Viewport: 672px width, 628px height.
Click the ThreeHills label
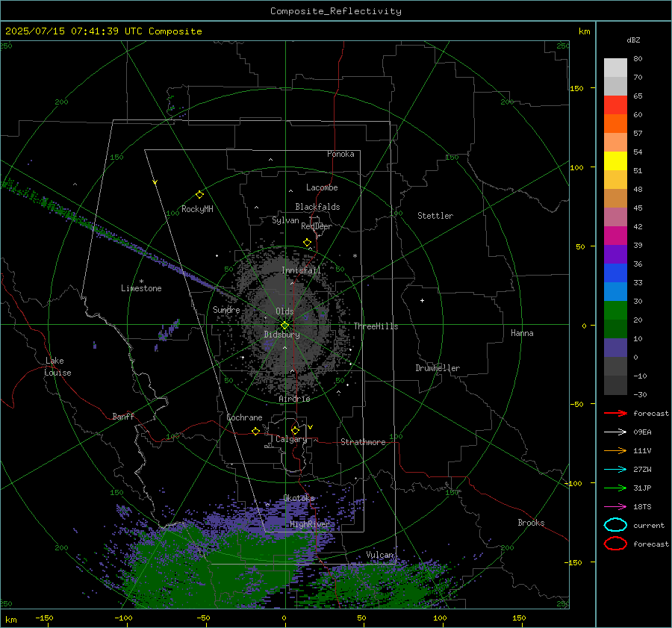376,326
